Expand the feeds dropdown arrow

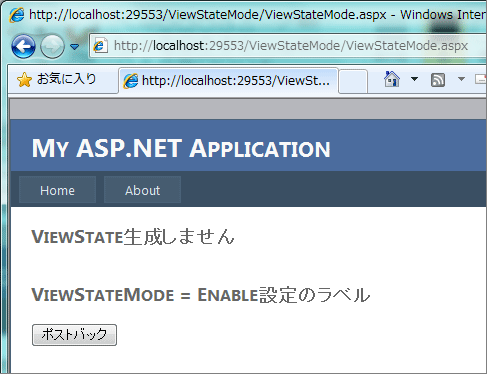461,79
